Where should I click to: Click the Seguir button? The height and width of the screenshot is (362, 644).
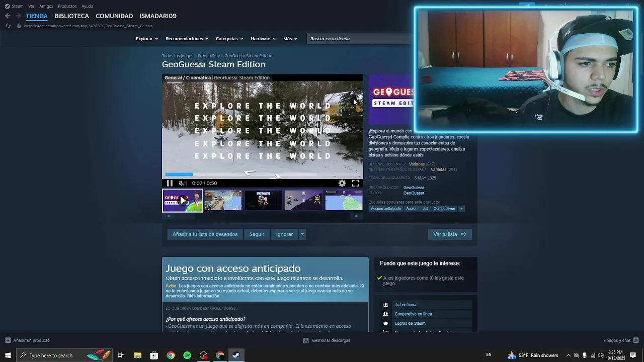coord(257,234)
